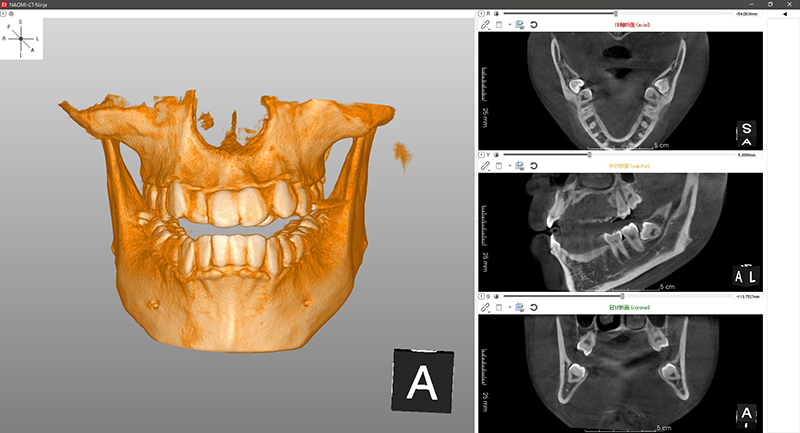Click the save image icon in sagittal toolbar
The width and height of the screenshot is (800, 433).
[x=520, y=165]
